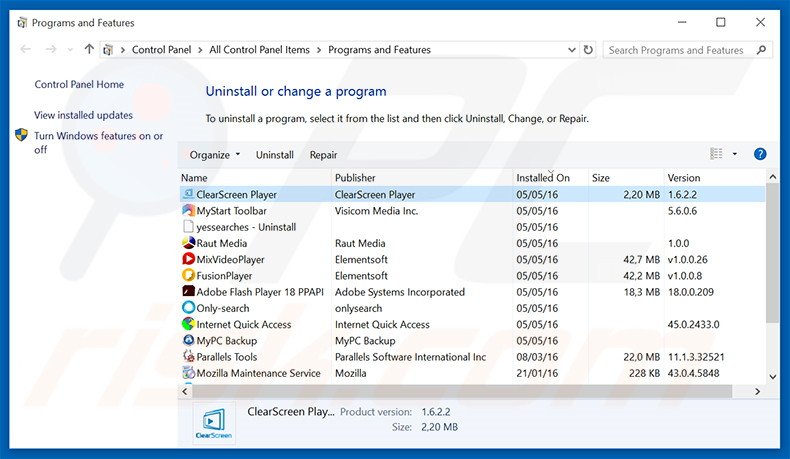Select the MyStart Toolbar row name
This screenshot has width=790, height=459.
231,211
